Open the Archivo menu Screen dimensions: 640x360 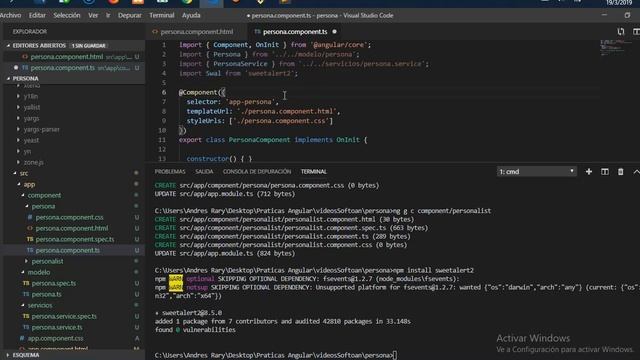(x=10, y=16)
